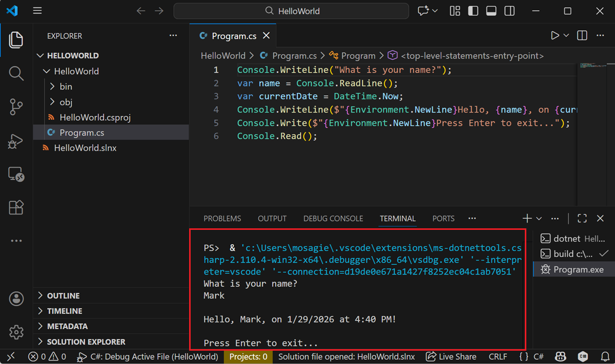
Task: Toggle the Primary Side Bar visibility
Action: coord(473,10)
